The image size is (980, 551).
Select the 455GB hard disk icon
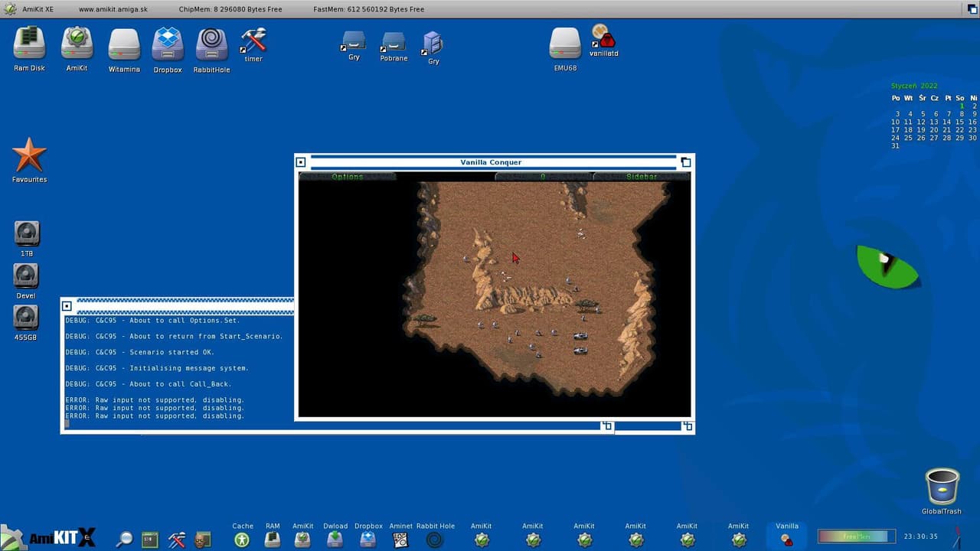26,318
